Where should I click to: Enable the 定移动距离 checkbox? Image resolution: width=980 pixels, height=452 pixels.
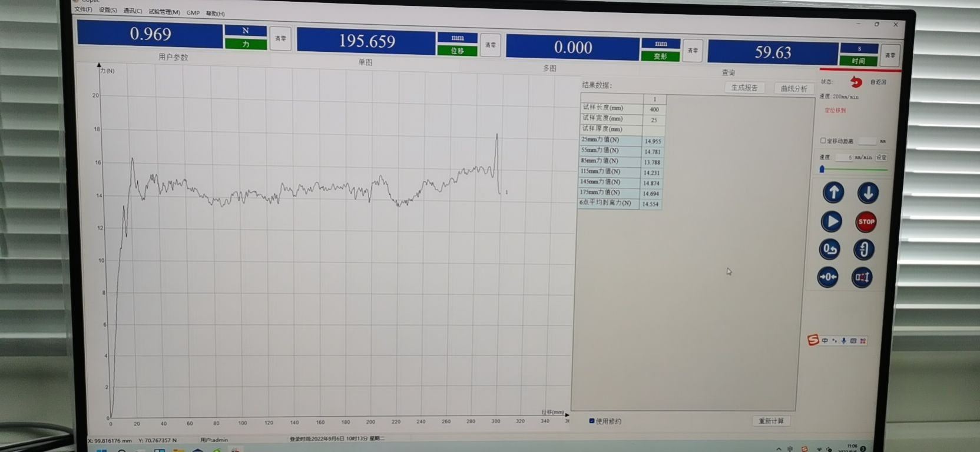(x=823, y=141)
